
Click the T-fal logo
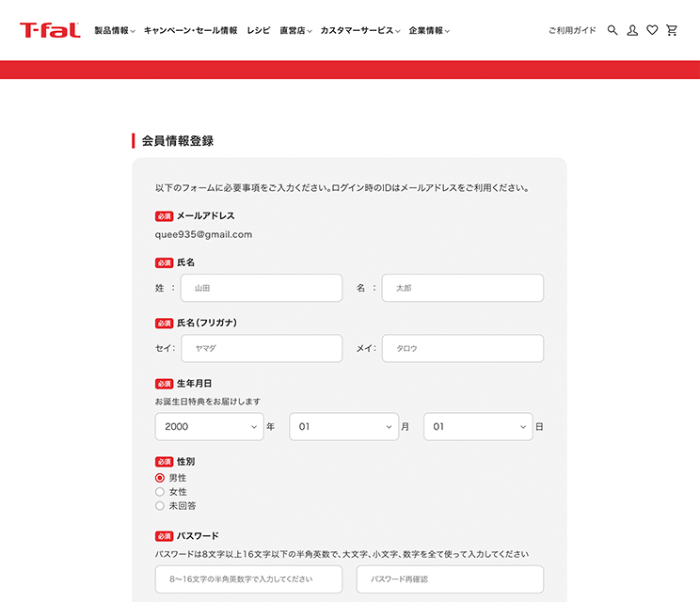pyautogui.click(x=50, y=30)
